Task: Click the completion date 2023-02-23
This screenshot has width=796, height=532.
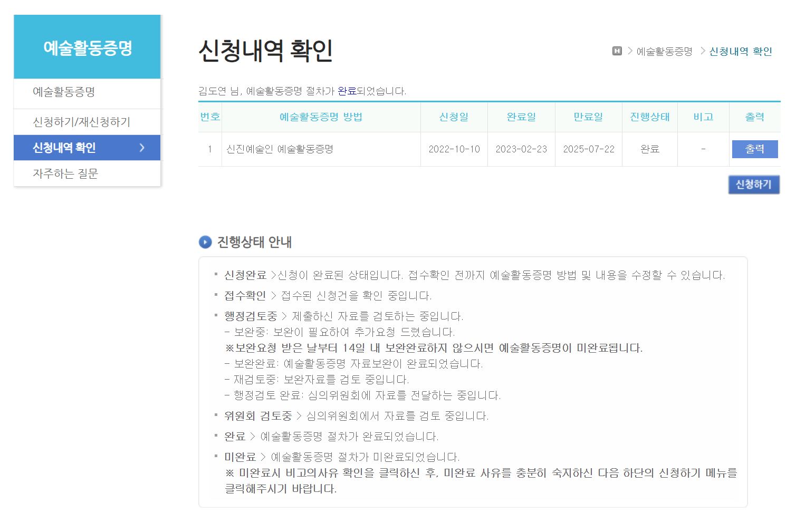Action: (521, 149)
